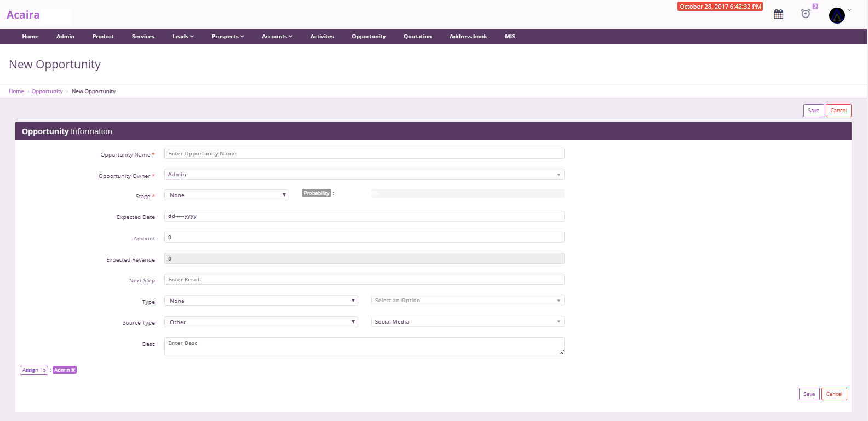This screenshot has height=421, width=868.
Task: Click the bottom Cancel button
Action: click(833, 394)
